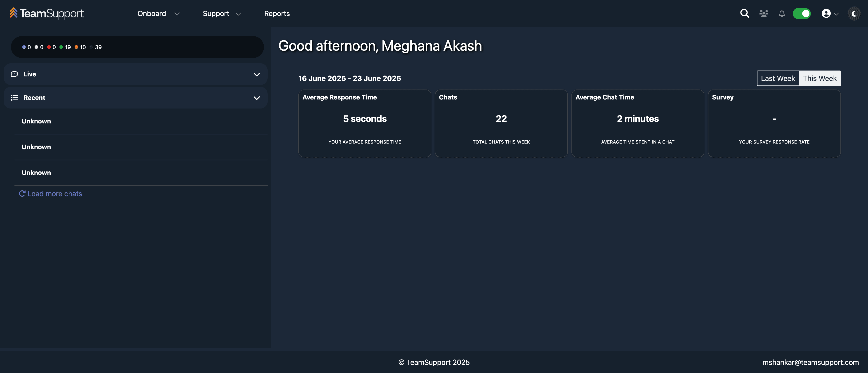Collapse the Recent section chevron

pyautogui.click(x=256, y=98)
